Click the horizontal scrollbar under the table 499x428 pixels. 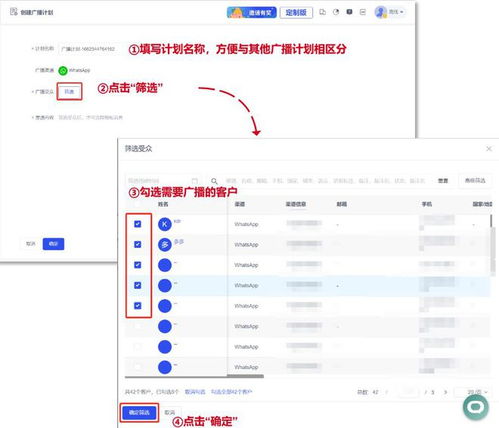pyautogui.click(x=245, y=376)
